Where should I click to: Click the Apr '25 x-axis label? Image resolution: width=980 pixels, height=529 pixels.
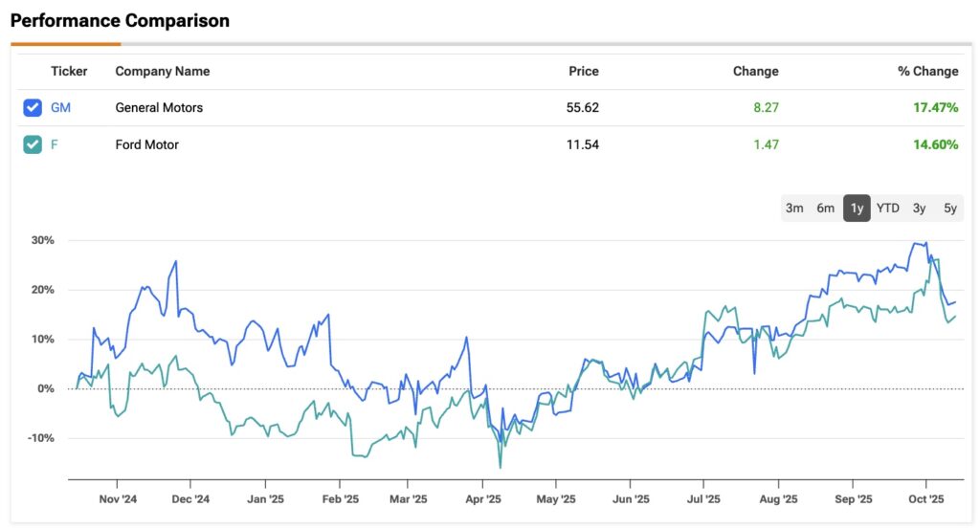482,499
